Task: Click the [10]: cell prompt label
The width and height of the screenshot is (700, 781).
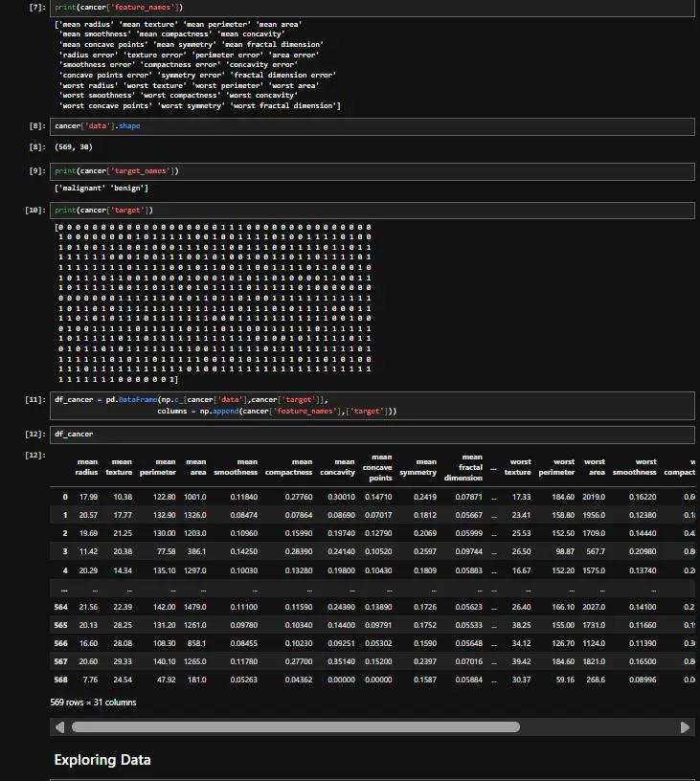Action: (x=35, y=211)
